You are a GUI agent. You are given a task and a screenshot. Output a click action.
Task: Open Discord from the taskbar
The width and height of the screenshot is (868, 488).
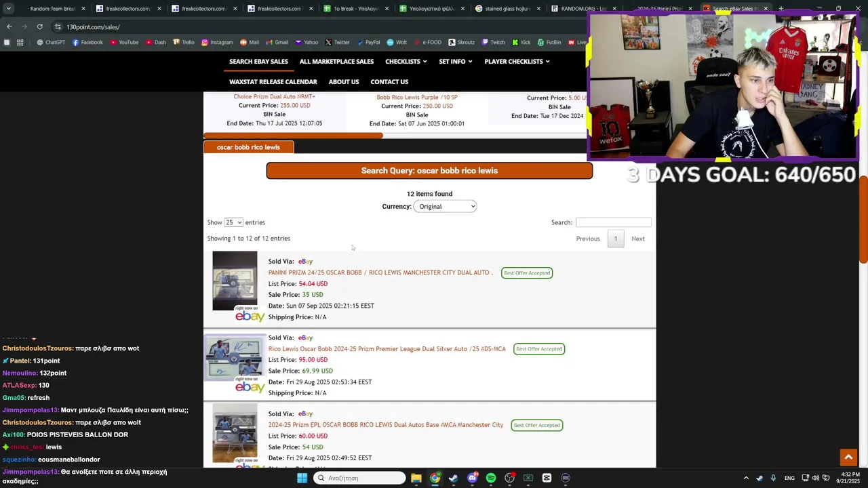(473, 478)
